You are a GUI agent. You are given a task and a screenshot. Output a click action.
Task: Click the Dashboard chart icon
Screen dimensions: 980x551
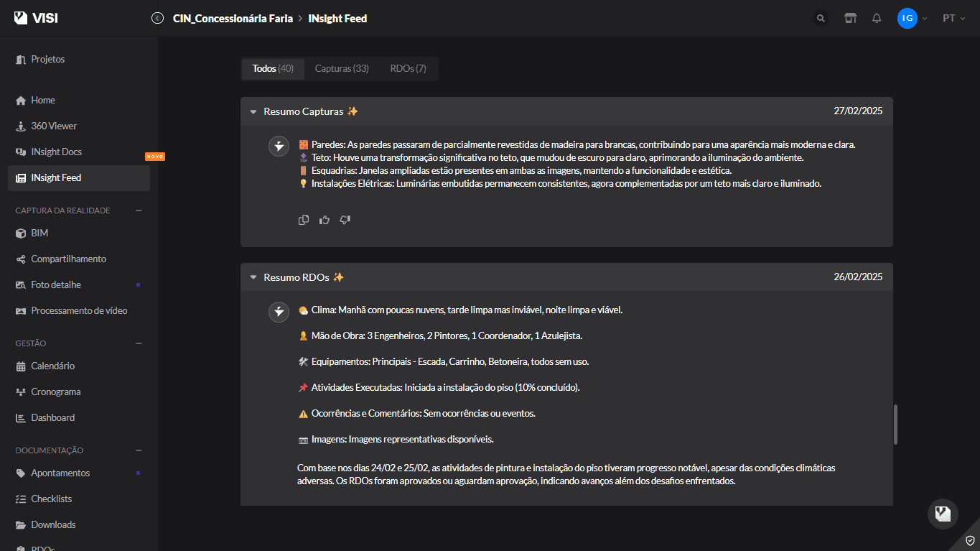(21, 418)
